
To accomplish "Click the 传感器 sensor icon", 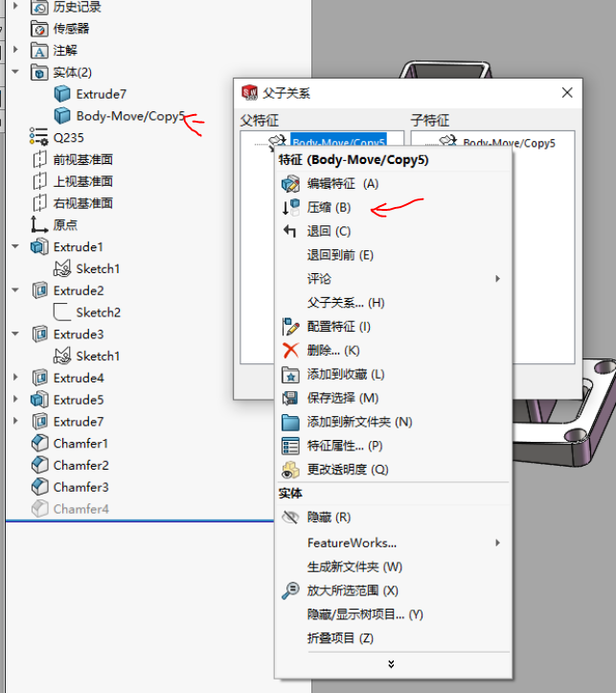I will click(x=39, y=29).
